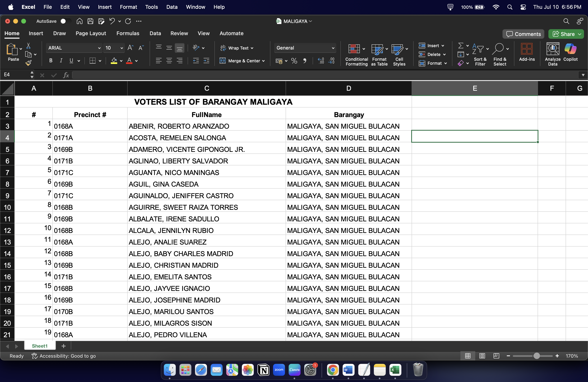Open Add-ins

[527, 52]
